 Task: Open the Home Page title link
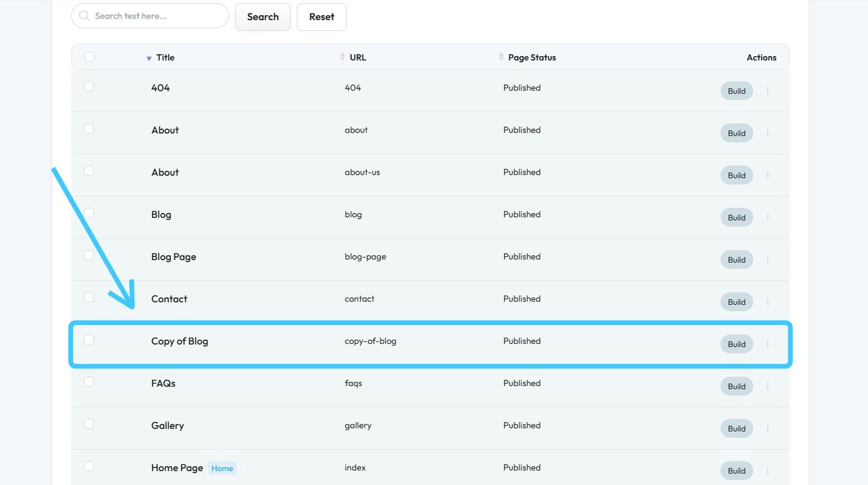(177, 468)
